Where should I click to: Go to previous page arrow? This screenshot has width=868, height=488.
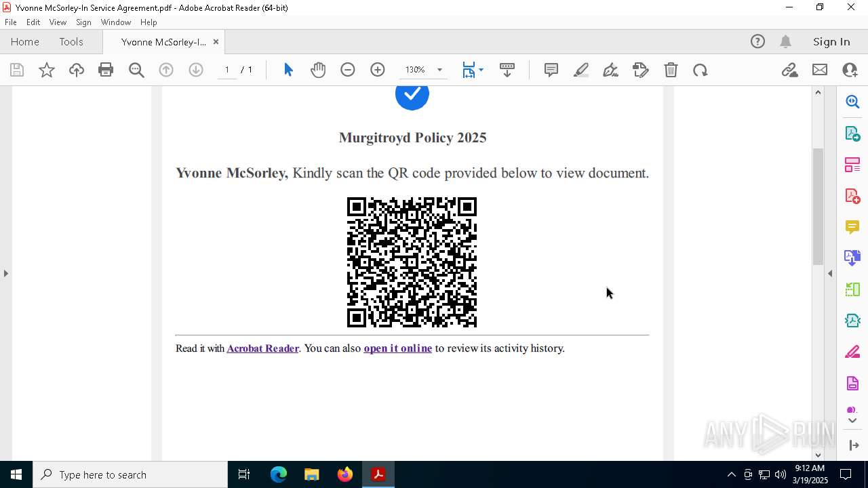pyautogui.click(x=166, y=70)
